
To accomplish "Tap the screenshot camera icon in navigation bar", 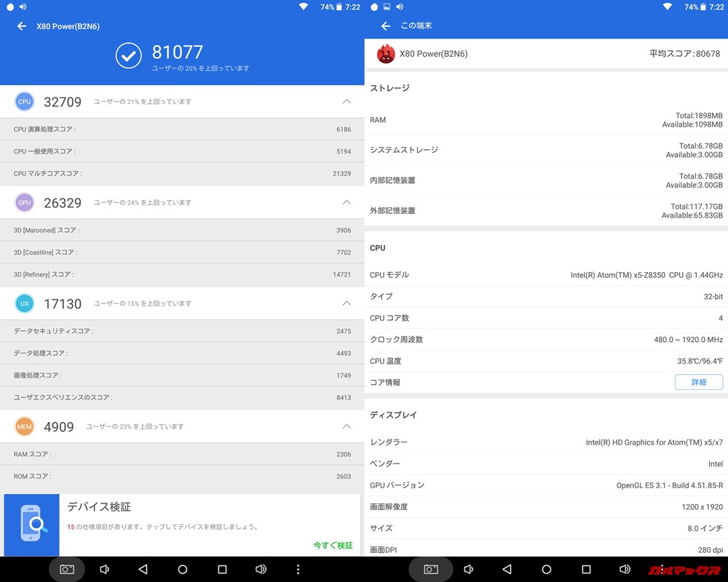I will click(67, 570).
